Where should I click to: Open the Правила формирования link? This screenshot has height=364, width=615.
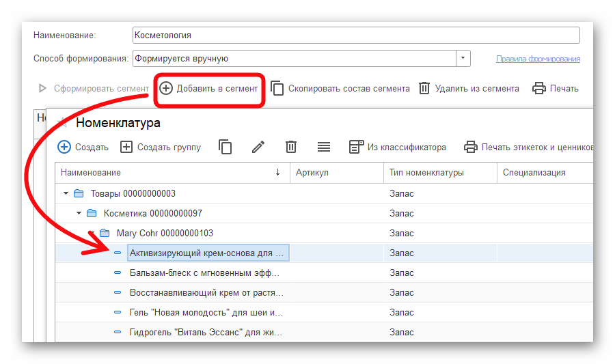pyautogui.click(x=538, y=59)
